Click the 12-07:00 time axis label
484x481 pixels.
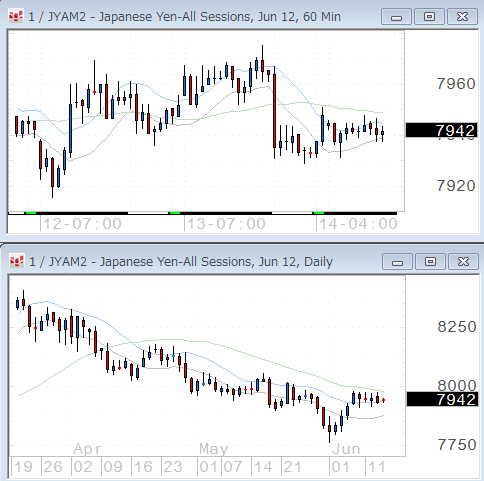pyautogui.click(x=82, y=224)
